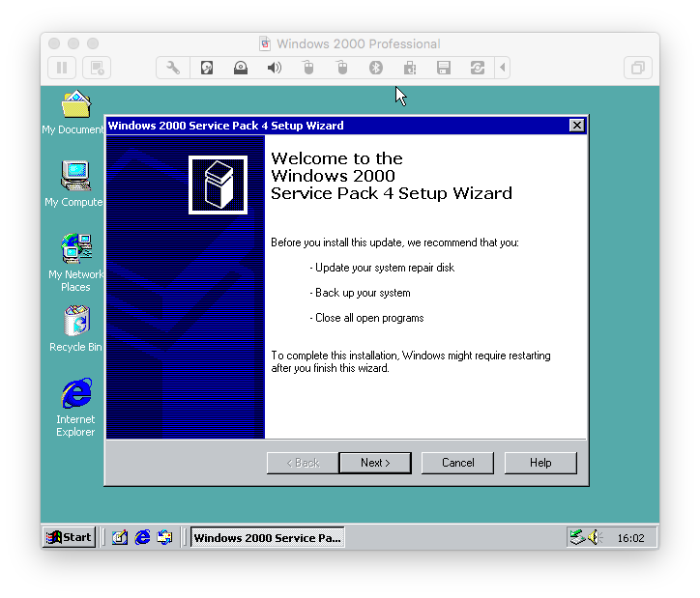Click the Next button in wizard
The width and height of the screenshot is (700, 598).
pos(375,463)
